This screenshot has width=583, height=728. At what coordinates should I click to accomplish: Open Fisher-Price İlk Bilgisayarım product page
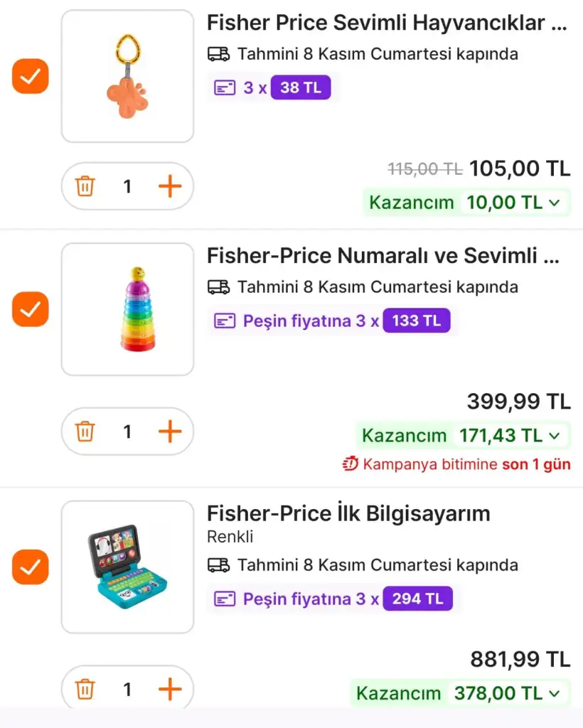tap(348, 513)
